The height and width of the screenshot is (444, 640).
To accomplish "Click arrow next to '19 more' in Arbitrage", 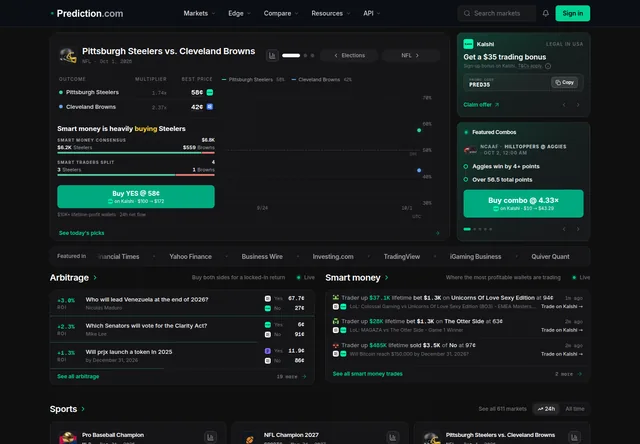I will (304, 377).
